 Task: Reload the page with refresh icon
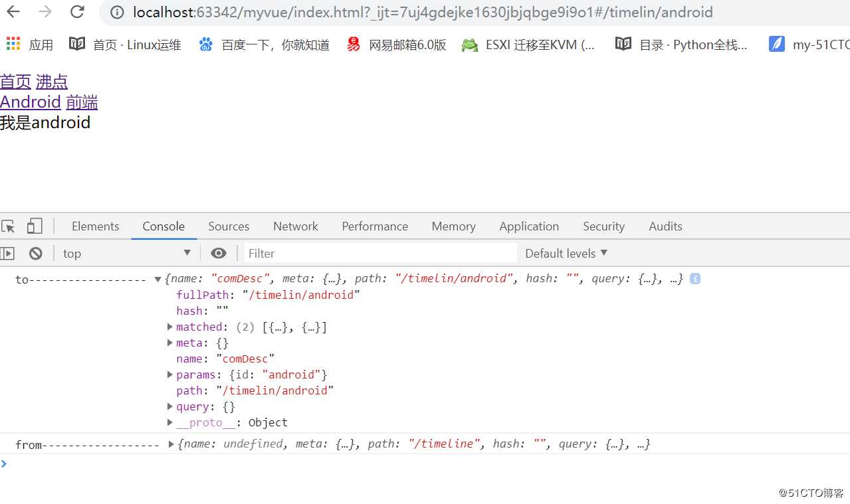tap(77, 12)
